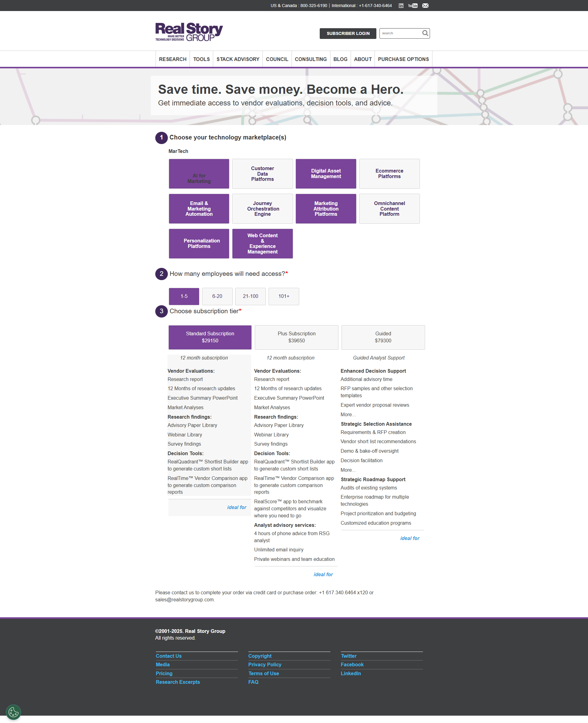This screenshot has width=588, height=723.
Task: Toggle Personalization Platforms tile
Action: (x=199, y=243)
